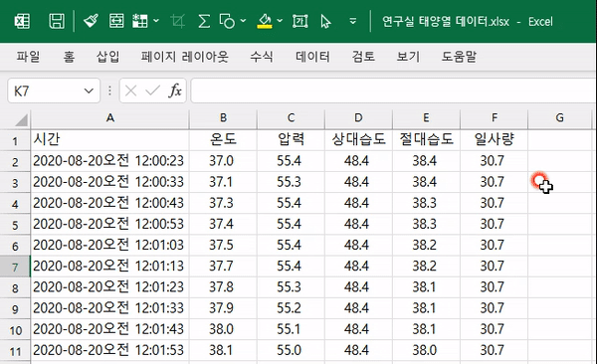Select row 11 header

(15, 351)
